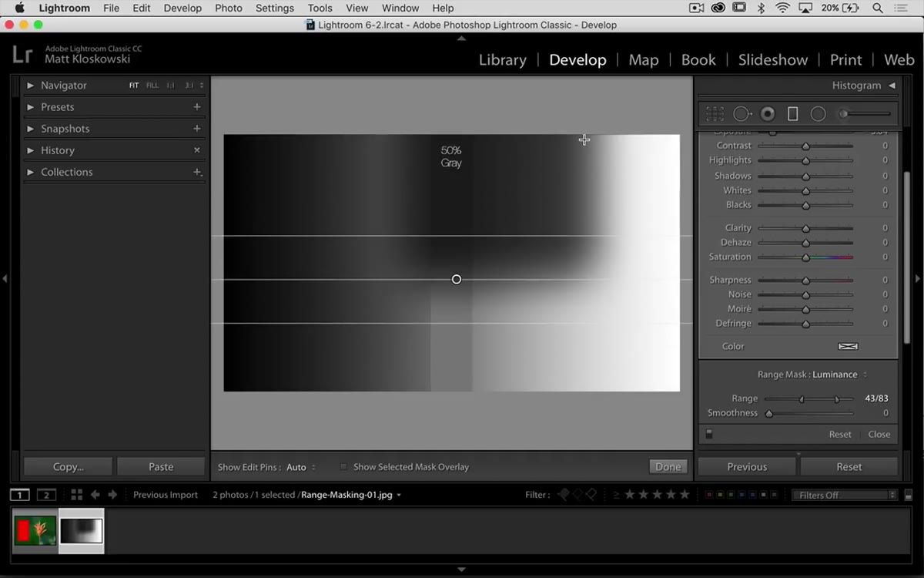924x578 pixels.
Task: Set Navigator zoom to 1:1
Action: pos(171,86)
